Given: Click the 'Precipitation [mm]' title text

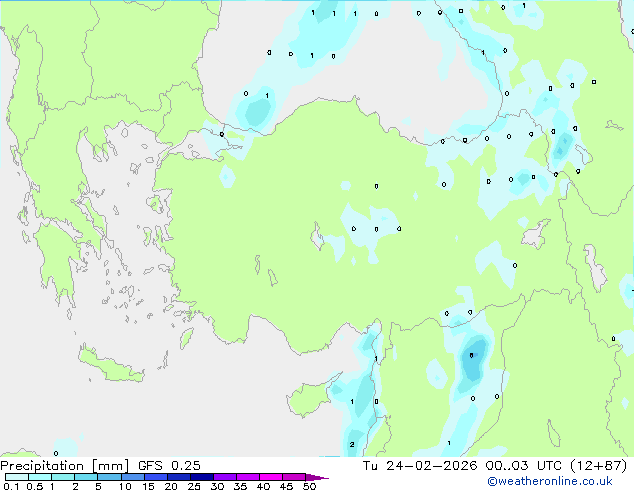Looking at the screenshot, I should pyautogui.click(x=65, y=466).
